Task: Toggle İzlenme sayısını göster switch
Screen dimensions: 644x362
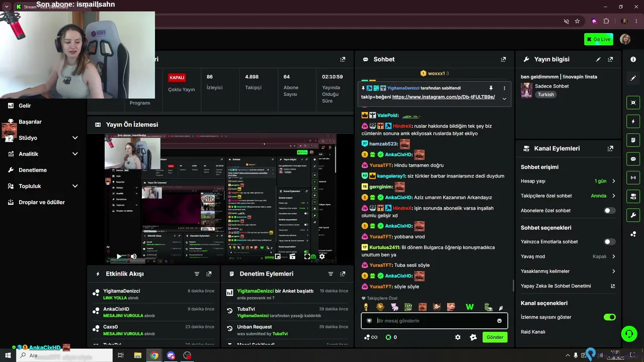Action: [x=609, y=317]
